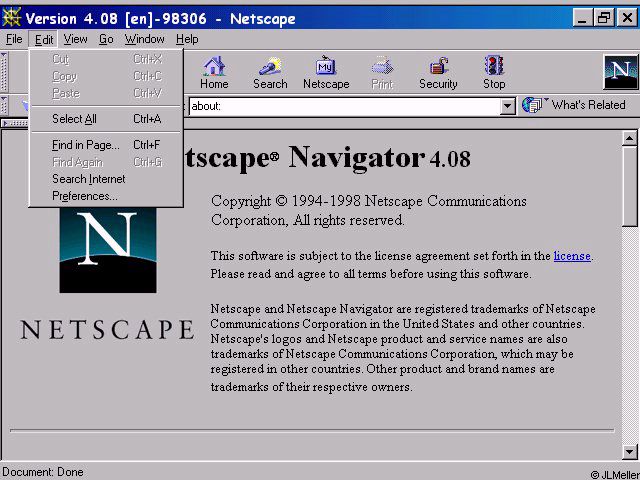Open the Help menu
Viewport: 640px width, 480px height.
click(x=187, y=39)
